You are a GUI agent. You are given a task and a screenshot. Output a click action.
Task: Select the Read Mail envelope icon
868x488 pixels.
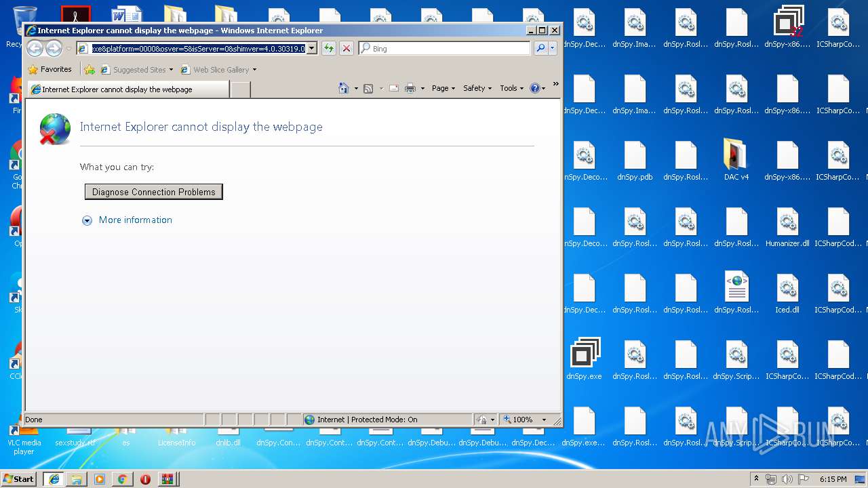tap(394, 88)
